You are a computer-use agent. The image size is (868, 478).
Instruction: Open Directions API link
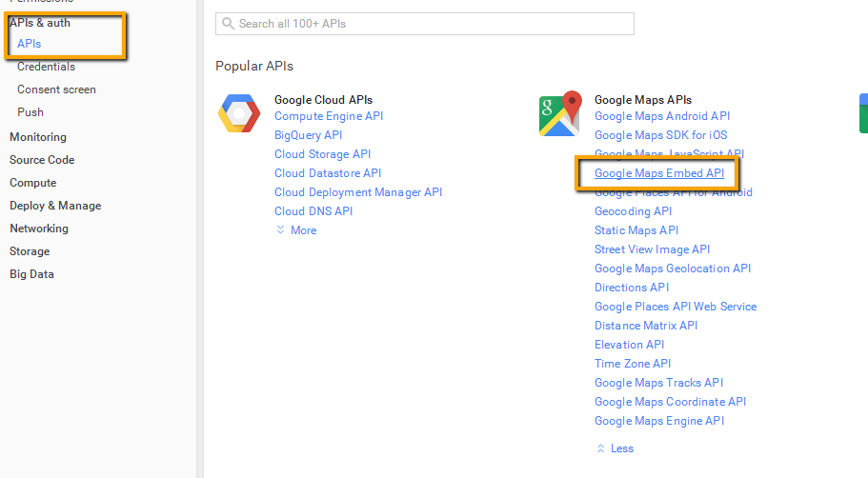coord(632,288)
